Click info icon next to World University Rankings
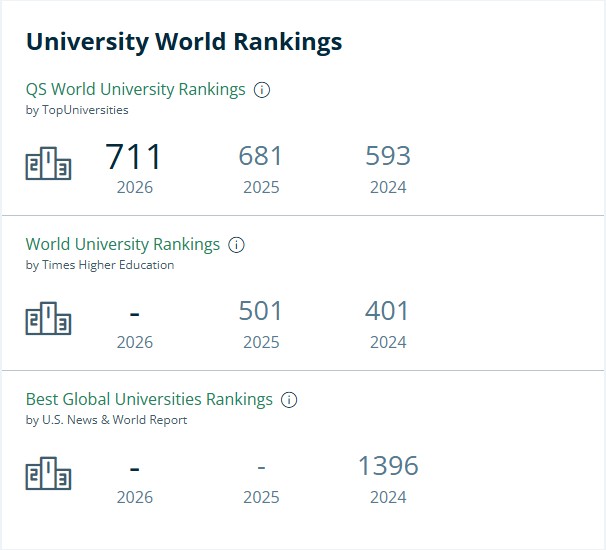606x550 pixels. pyautogui.click(x=236, y=245)
